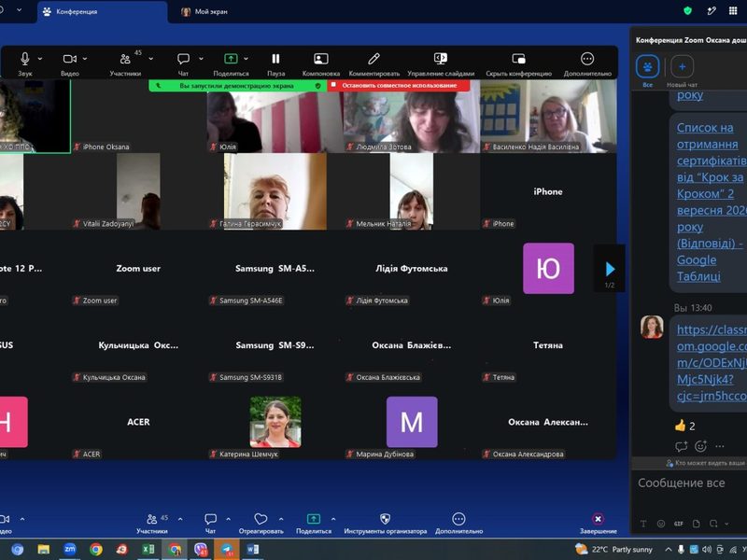
Task: Stop sharing via red Остановить совместное использование
Action: (x=400, y=86)
